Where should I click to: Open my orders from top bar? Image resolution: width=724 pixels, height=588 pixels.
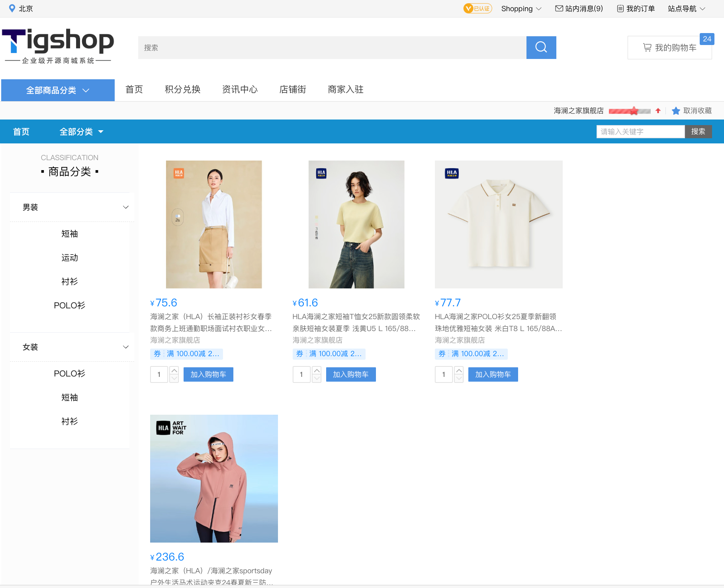click(x=636, y=8)
